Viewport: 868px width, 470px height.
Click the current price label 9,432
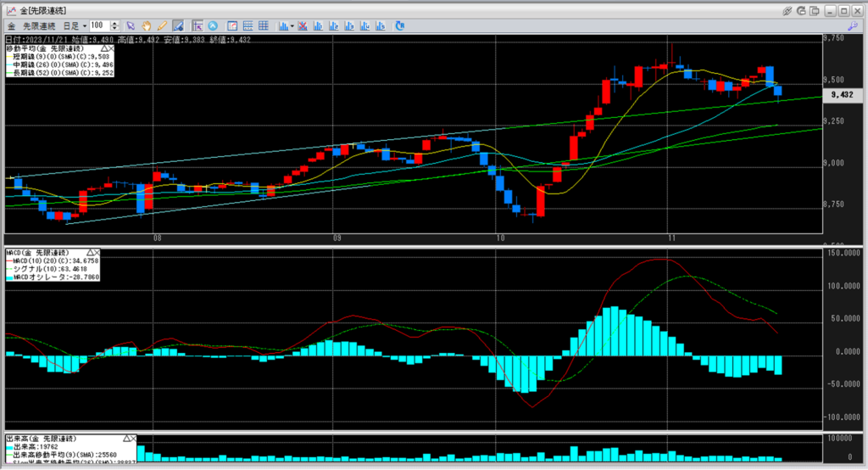tap(842, 95)
